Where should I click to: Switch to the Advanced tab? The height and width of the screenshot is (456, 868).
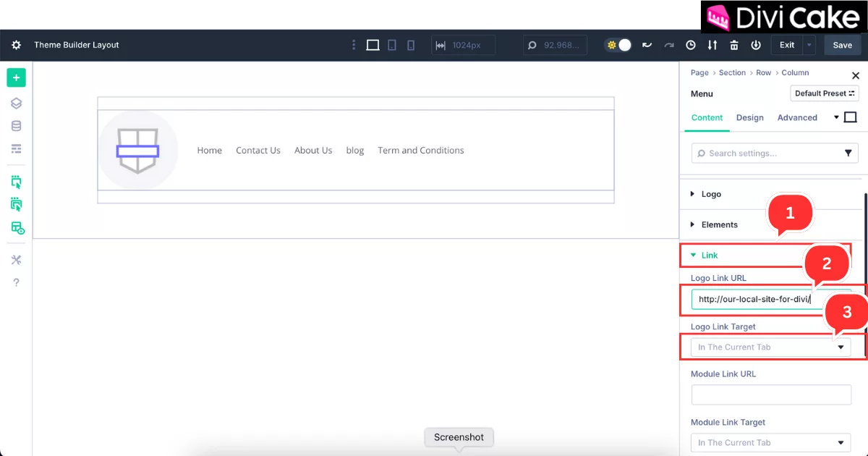pyautogui.click(x=797, y=117)
